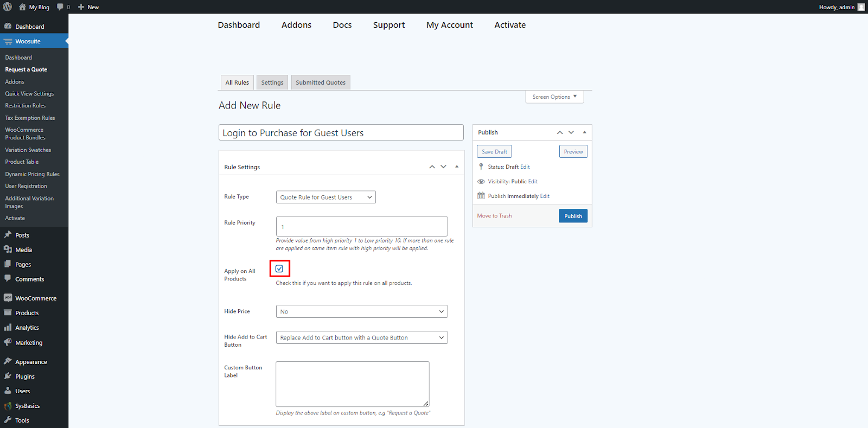Click the Appearance brush icon
868x428 pixels.
point(8,361)
